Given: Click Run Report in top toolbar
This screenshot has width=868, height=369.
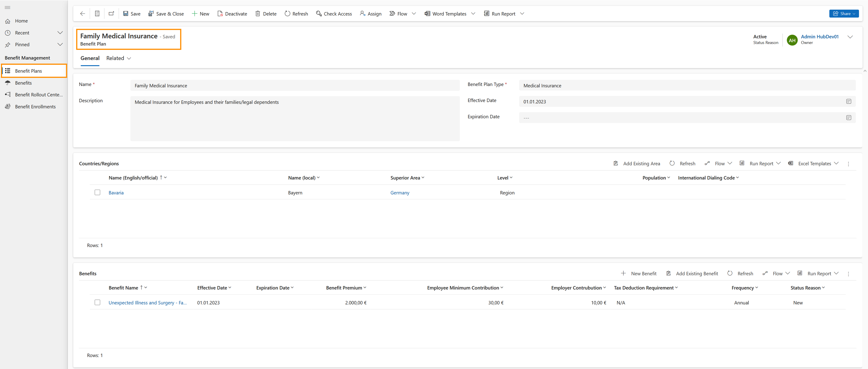Looking at the screenshot, I should [500, 14].
